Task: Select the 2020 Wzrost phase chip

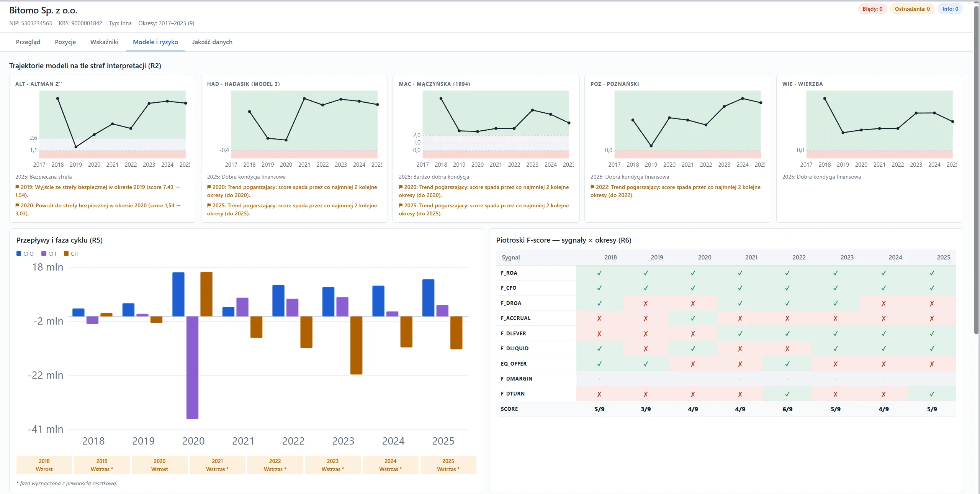Action: (x=160, y=465)
